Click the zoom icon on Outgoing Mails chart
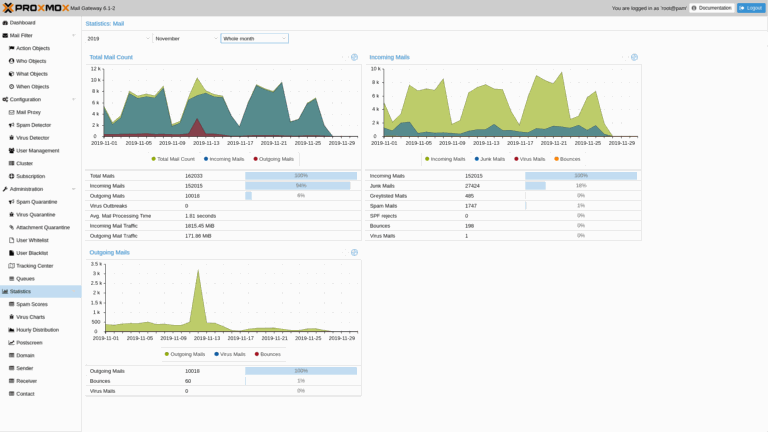768x432 pixels. 354,252
